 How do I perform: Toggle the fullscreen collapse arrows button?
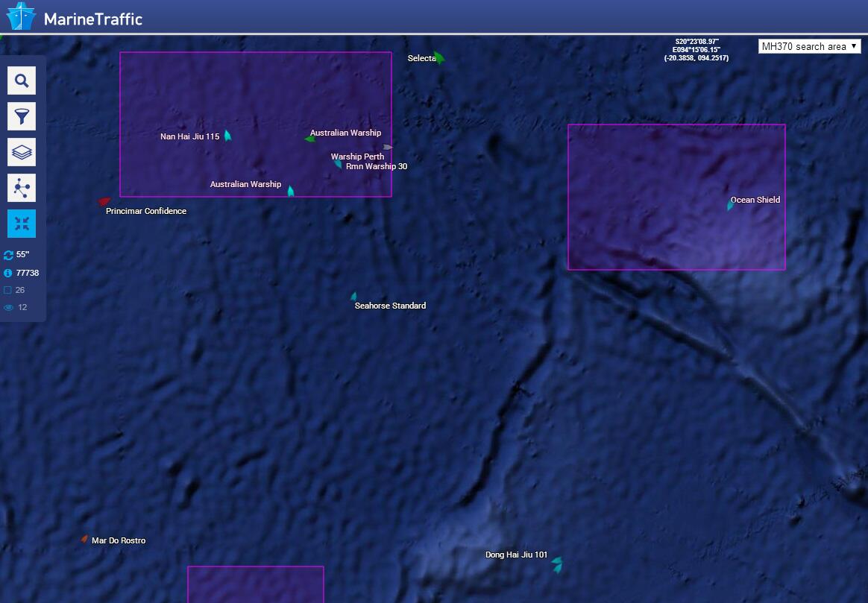point(22,224)
